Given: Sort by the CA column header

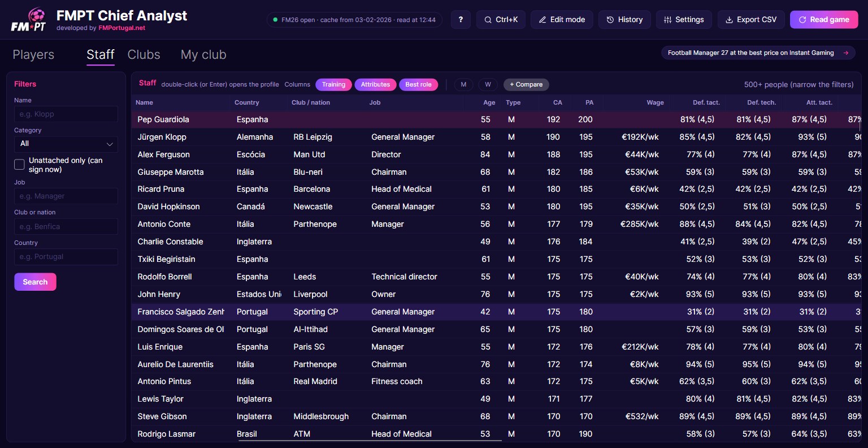Looking at the screenshot, I should 558,102.
